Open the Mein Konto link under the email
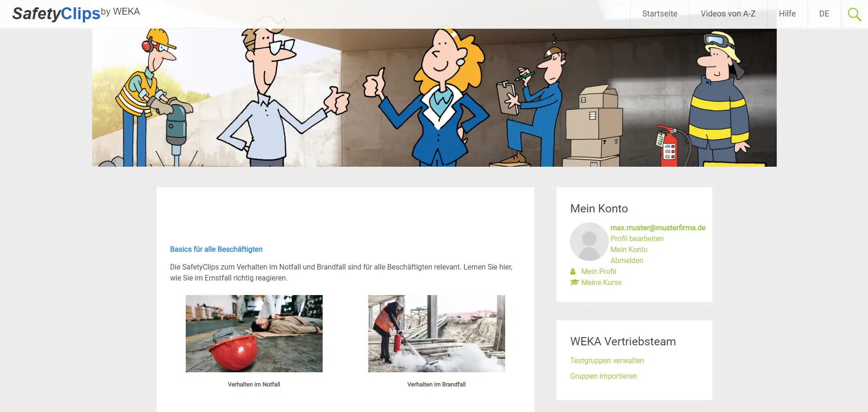 629,249
